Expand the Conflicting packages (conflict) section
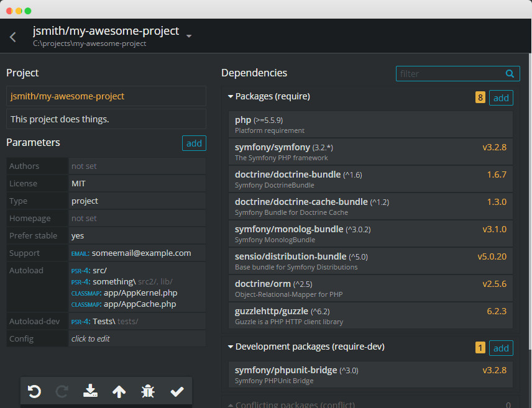The image size is (532, 408). [x=231, y=405]
